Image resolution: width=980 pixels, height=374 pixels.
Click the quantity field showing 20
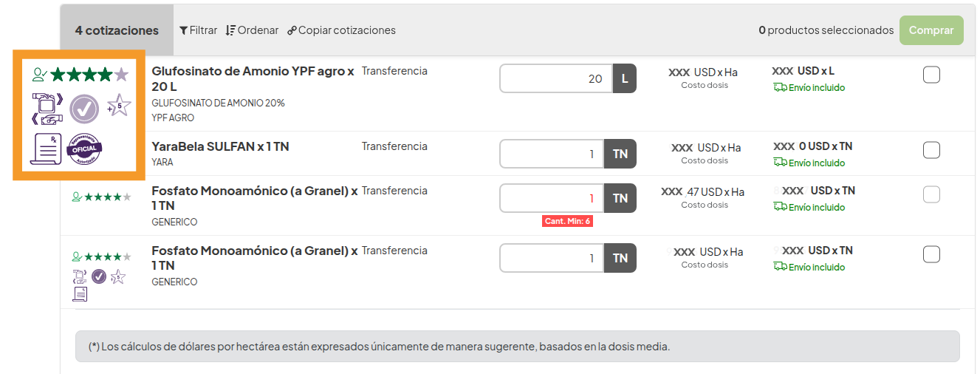[x=555, y=78]
